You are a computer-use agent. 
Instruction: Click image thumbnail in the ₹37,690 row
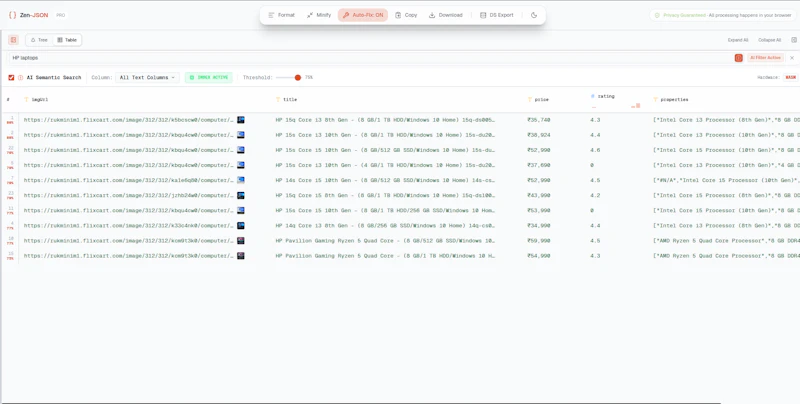pyautogui.click(x=241, y=165)
